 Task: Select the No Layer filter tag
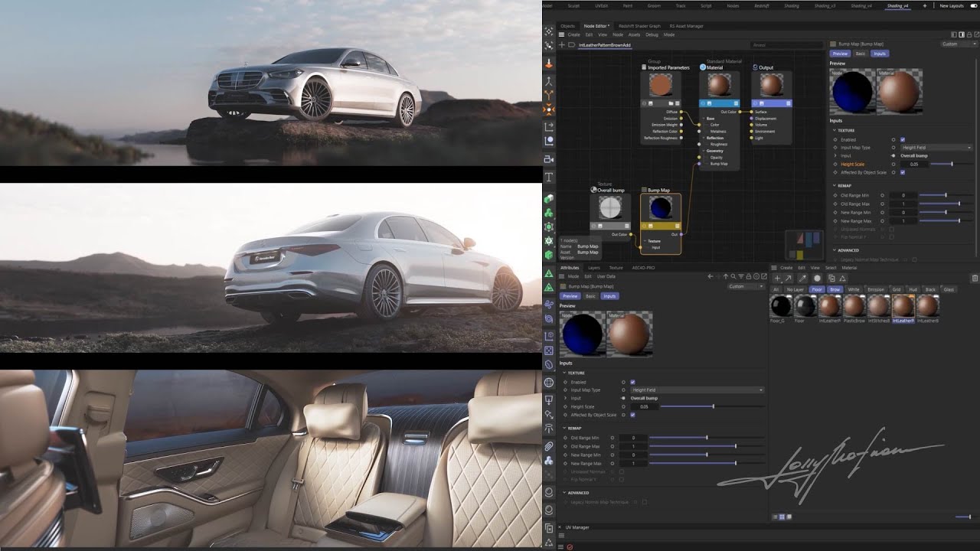[x=795, y=289]
